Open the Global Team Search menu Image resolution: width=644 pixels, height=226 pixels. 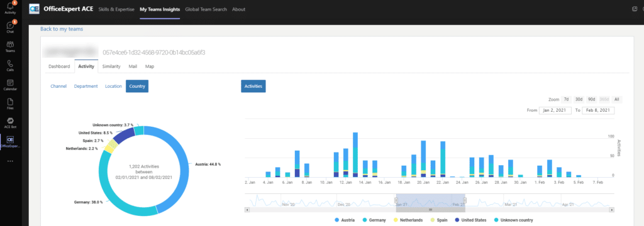coord(206,9)
